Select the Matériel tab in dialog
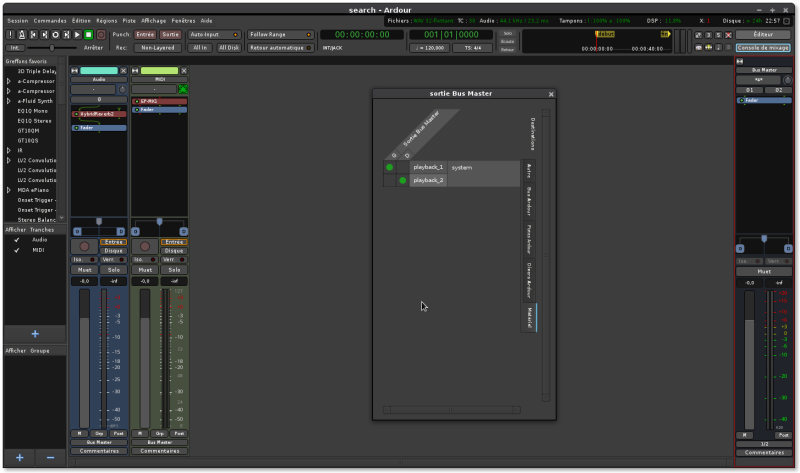The image size is (800, 473). pos(529,318)
